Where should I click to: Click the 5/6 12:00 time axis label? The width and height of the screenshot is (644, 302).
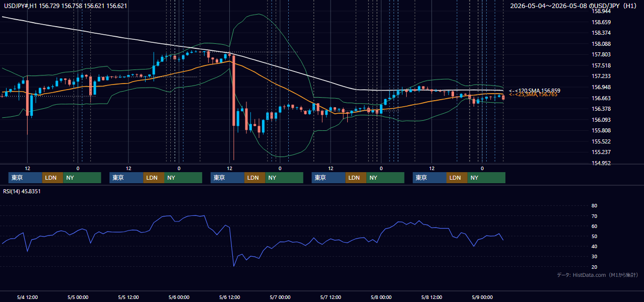click(229, 297)
